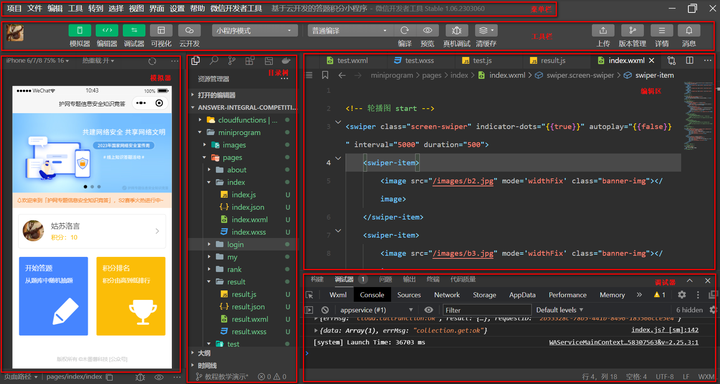
Task: Open the 消息 bell icon
Action: pyautogui.click(x=689, y=31)
